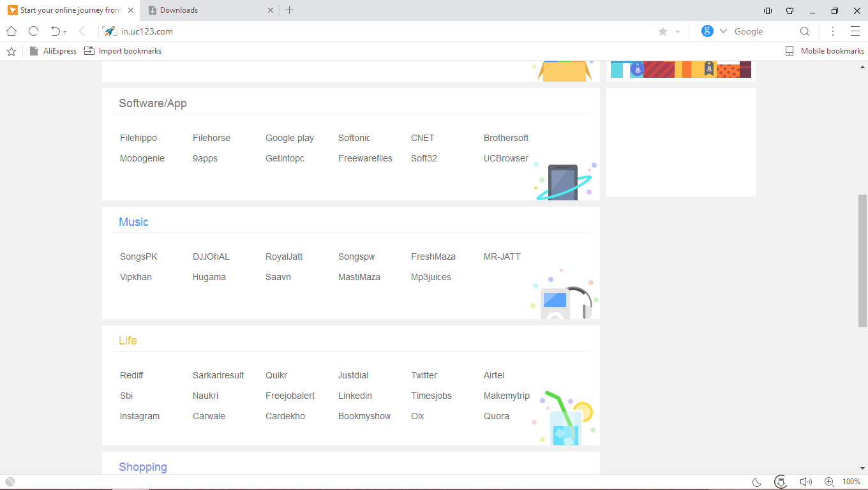The height and width of the screenshot is (490, 868).
Task: Open the download manager status bar icon
Action: tap(780, 482)
